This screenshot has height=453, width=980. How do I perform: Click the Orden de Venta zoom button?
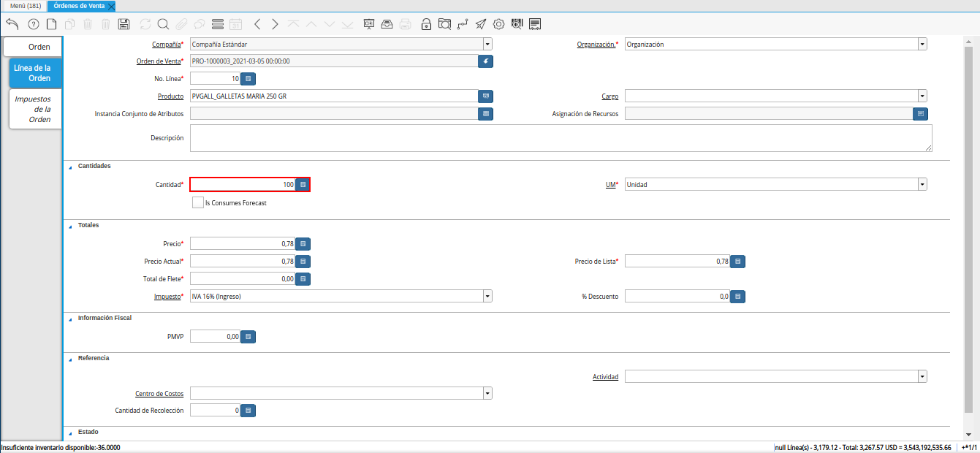[x=486, y=61]
